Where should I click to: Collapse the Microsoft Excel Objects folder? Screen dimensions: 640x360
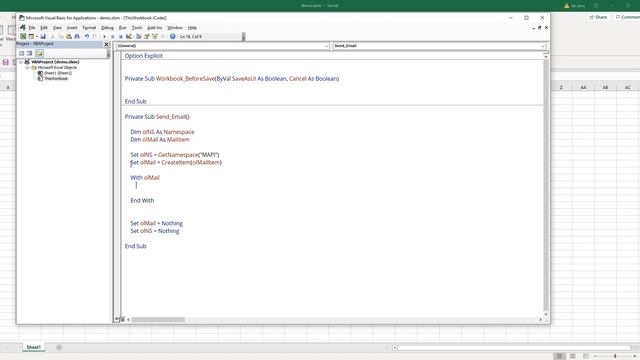(27, 67)
